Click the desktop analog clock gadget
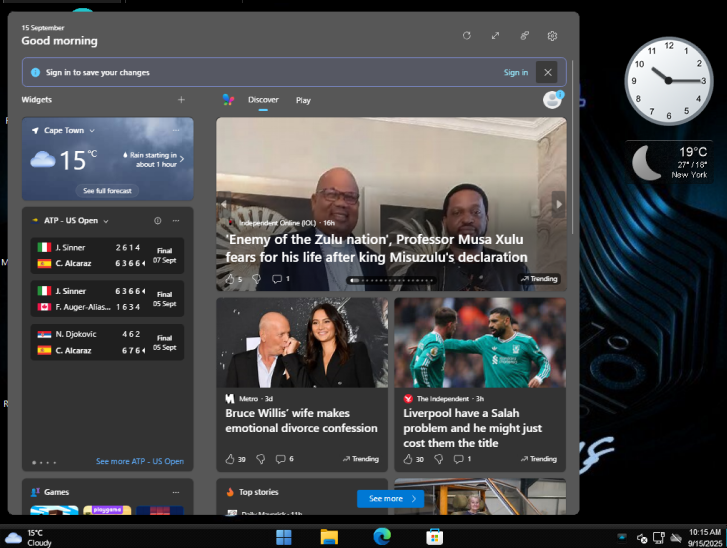727x548 pixels. 669,81
